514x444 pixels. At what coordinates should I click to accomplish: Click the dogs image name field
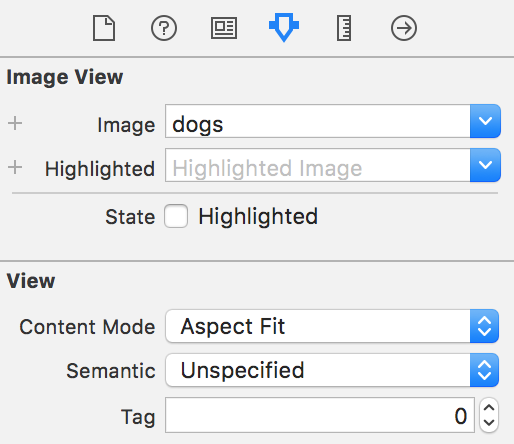[x=318, y=121]
